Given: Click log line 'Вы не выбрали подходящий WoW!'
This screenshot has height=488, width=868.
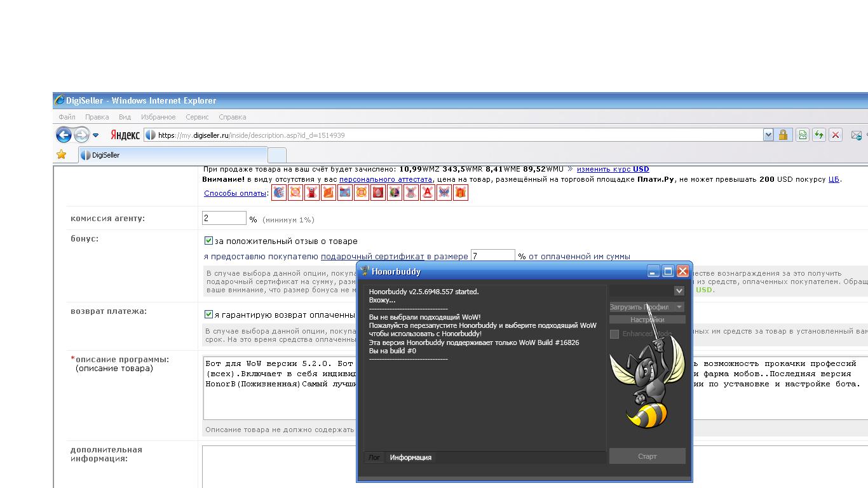Looking at the screenshot, I should [x=425, y=317].
